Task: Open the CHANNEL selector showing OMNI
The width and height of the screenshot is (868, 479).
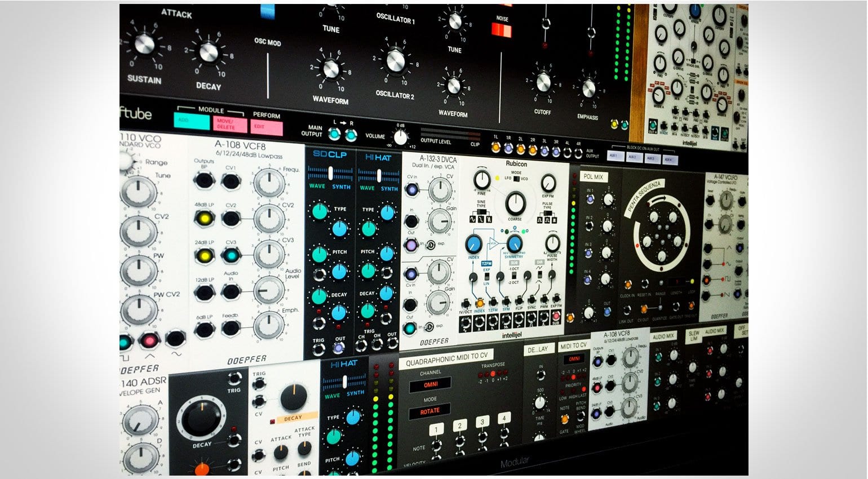Action: pos(429,384)
